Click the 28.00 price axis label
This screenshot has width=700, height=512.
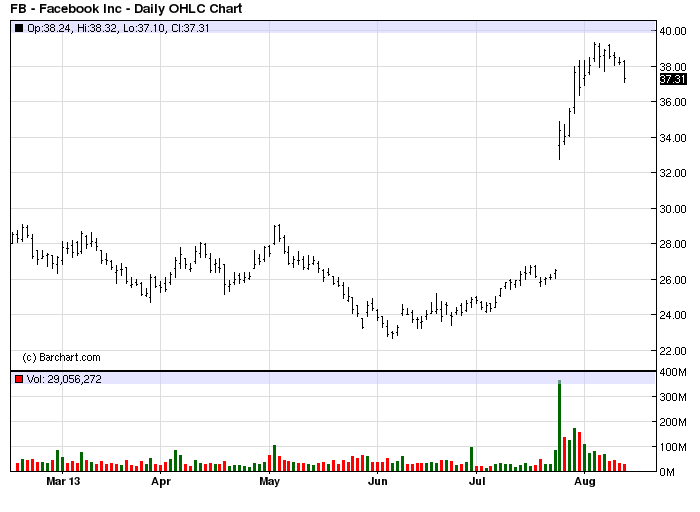[673, 244]
